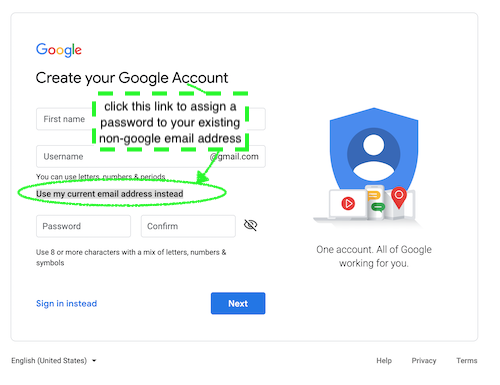The image size is (500, 385).
Task: Click the Next button
Action: (x=238, y=303)
